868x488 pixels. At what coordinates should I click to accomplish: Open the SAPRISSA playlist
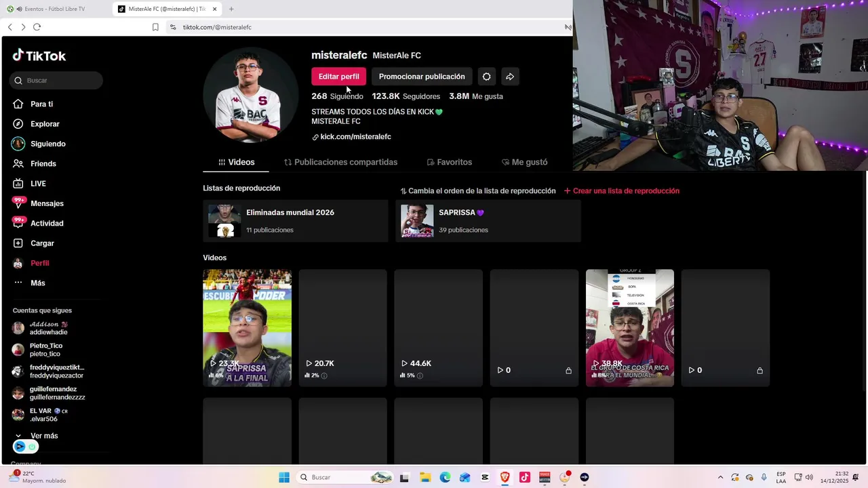(488, 221)
